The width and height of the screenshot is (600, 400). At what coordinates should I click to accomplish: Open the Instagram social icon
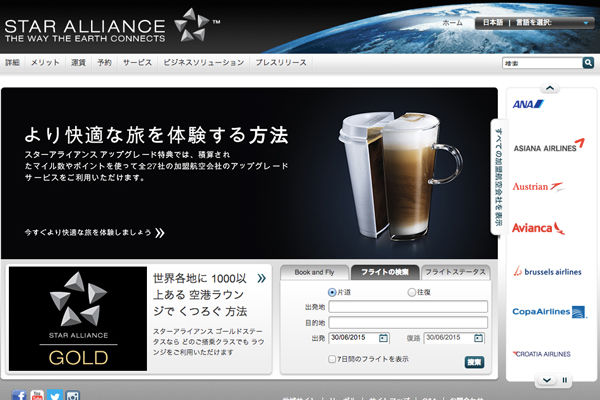click(x=72, y=395)
